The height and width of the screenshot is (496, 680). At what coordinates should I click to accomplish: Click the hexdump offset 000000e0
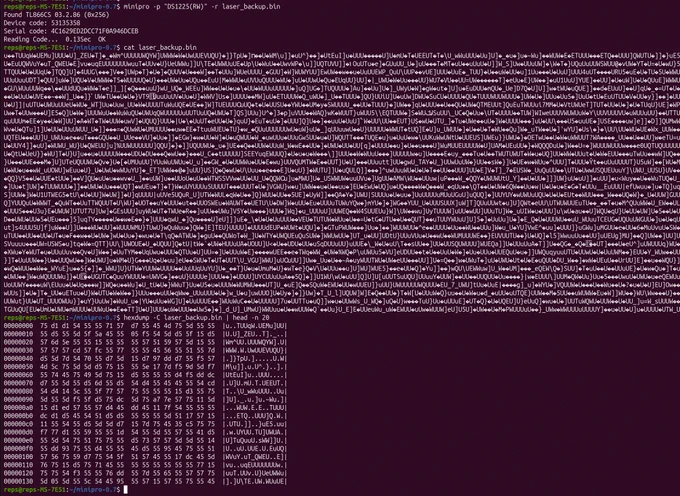click(x=18, y=441)
